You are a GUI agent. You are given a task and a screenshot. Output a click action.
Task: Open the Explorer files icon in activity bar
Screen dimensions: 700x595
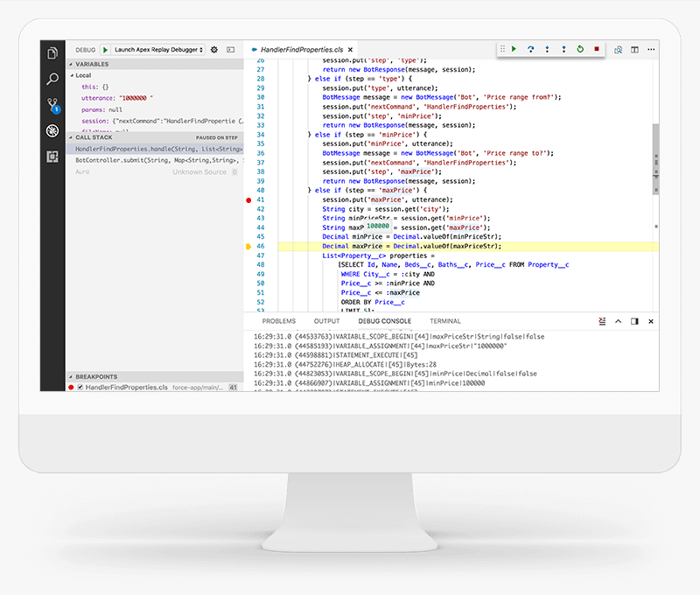[x=52, y=53]
